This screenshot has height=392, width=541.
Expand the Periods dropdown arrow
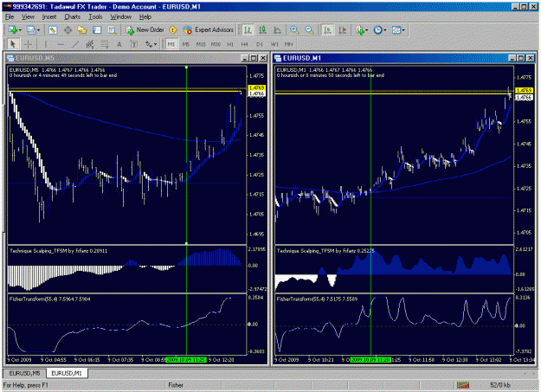(384, 30)
